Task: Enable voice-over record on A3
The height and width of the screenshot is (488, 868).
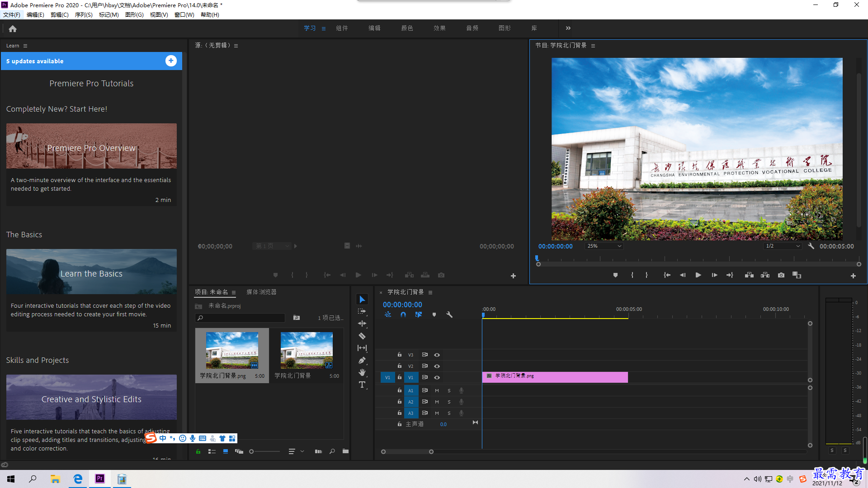Action: tap(461, 413)
